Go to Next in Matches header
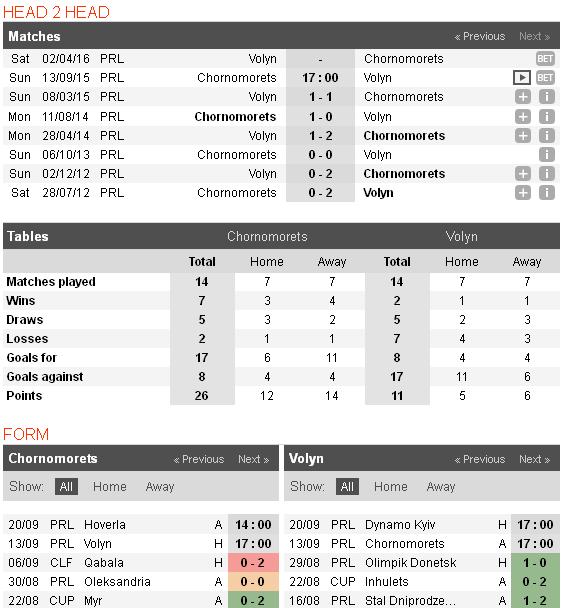The width and height of the screenshot is (563, 608). point(534,36)
